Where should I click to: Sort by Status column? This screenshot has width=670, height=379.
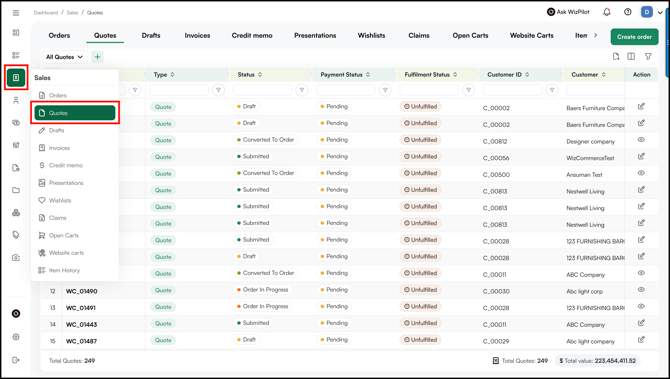[x=260, y=74]
